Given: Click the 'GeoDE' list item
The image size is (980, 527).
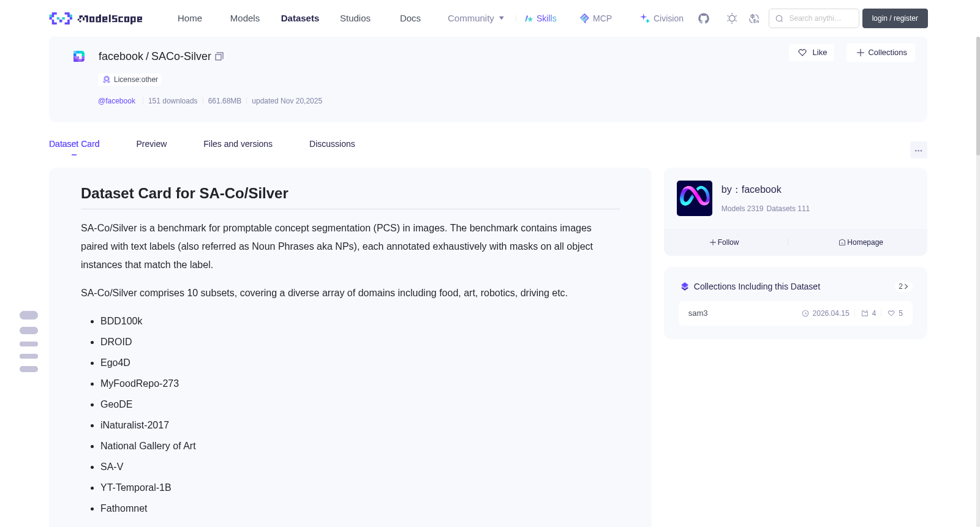Looking at the screenshot, I should tap(116, 405).
